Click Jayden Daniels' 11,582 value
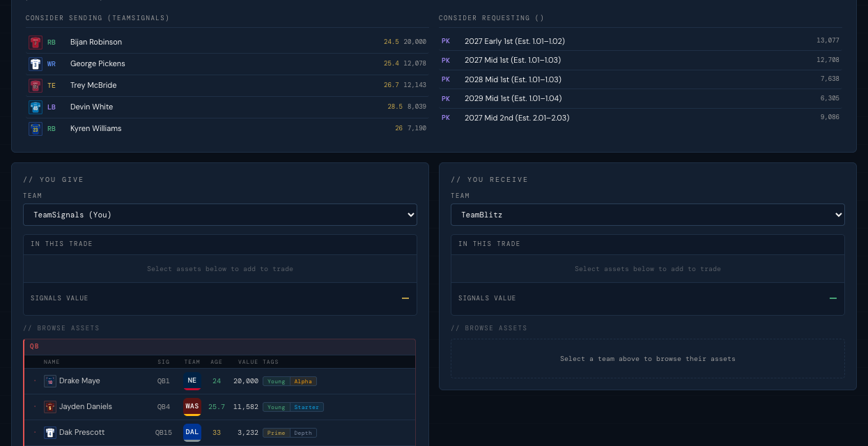The image size is (868, 446). [x=246, y=407]
